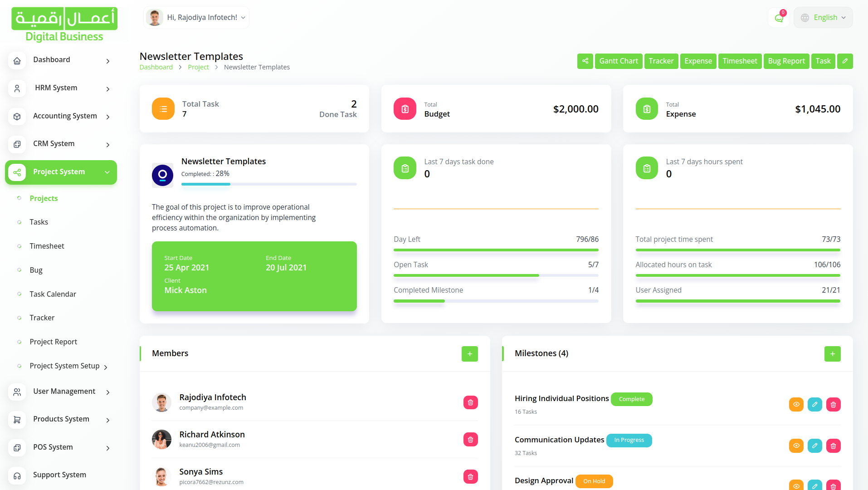Screen dimensions: 868x490
Task: Remove Rajodiya Infotech from members
Action: click(x=470, y=402)
